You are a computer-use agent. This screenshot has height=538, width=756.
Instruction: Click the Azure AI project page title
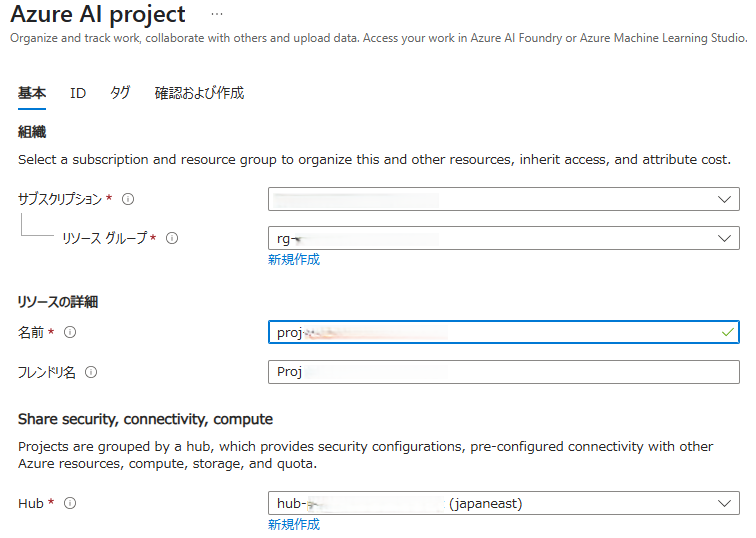tap(98, 14)
